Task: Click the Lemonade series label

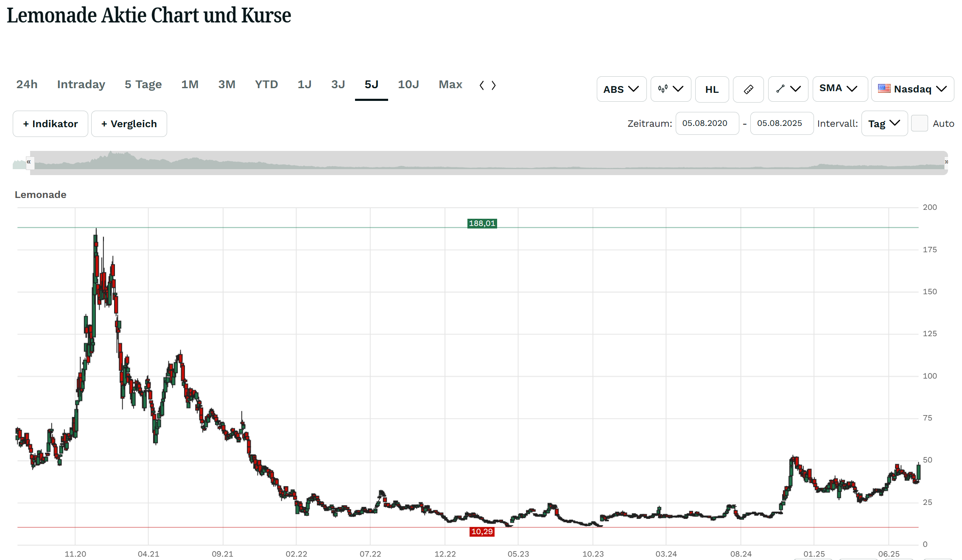Action: coord(40,195)
